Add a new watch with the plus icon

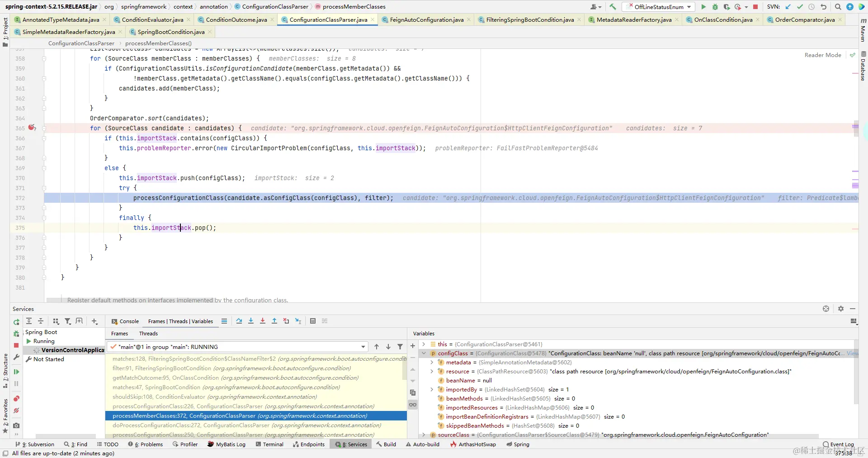(x=412, y=346)
